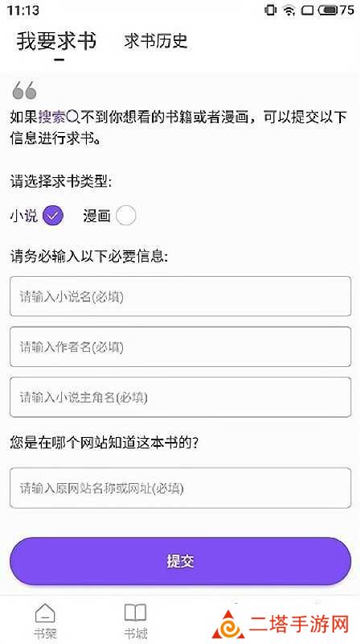Tap the 二塔手游网 watermark text
361x644 pixels.
pos(298,625)
